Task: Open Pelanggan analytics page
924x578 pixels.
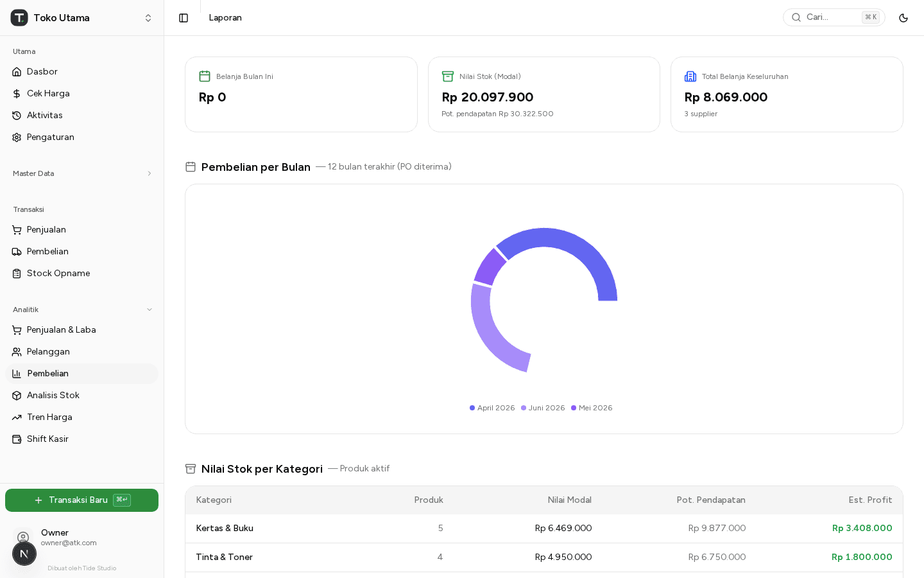Action: click(x=81, y=352)
